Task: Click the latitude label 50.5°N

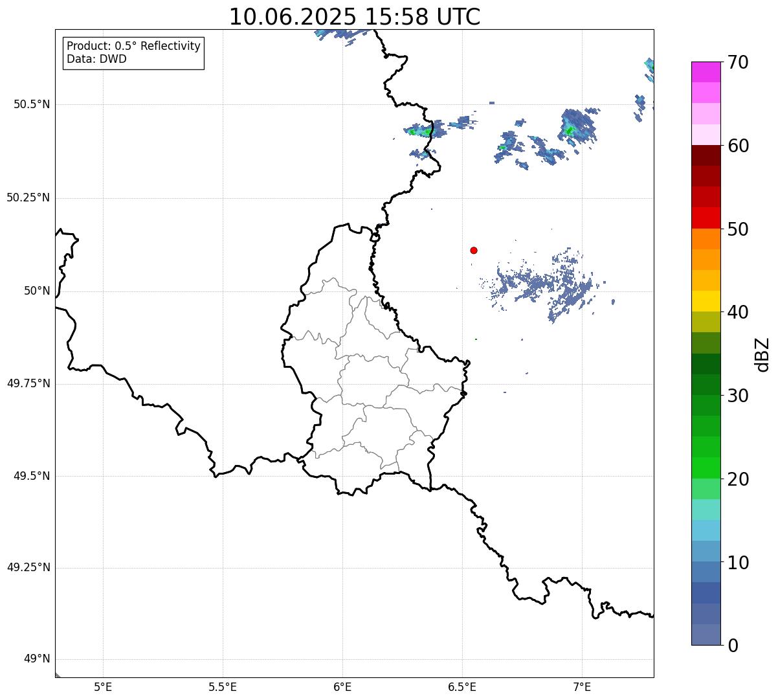Action: pyautogui.click(x=31, y=104)
